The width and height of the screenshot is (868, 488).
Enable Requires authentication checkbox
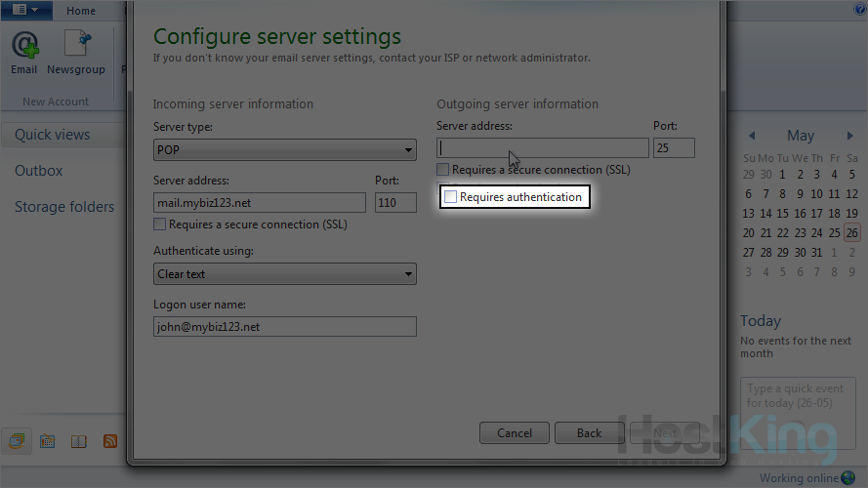pos(451,197)
